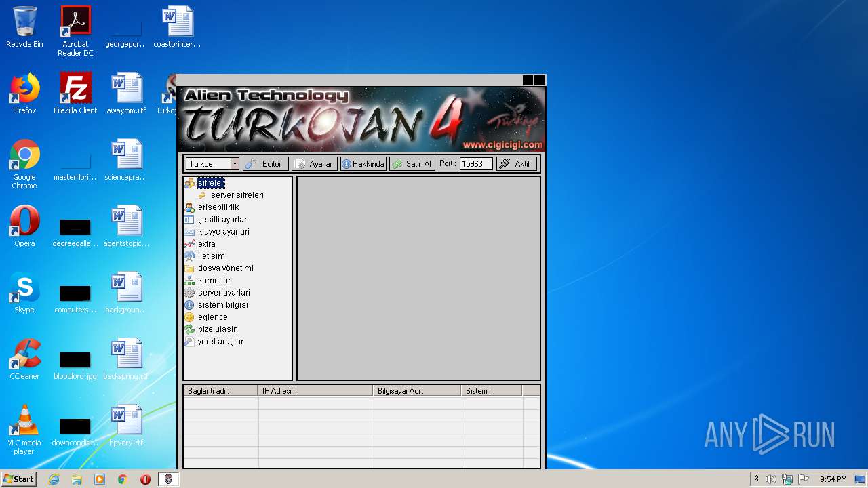The height and width of the screenshot is (488, 868).
Task: Click the Bilgisayar Adi column header
Action: (417, 391)
